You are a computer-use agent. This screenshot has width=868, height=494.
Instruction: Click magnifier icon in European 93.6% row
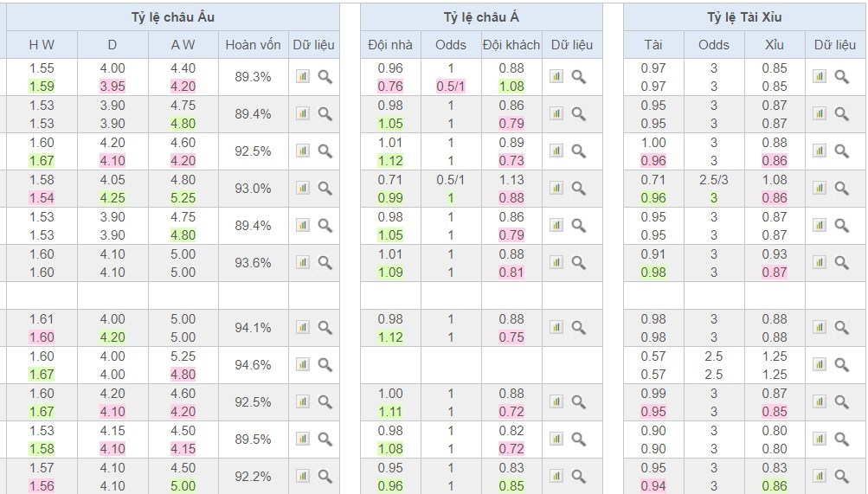point(325,263)
